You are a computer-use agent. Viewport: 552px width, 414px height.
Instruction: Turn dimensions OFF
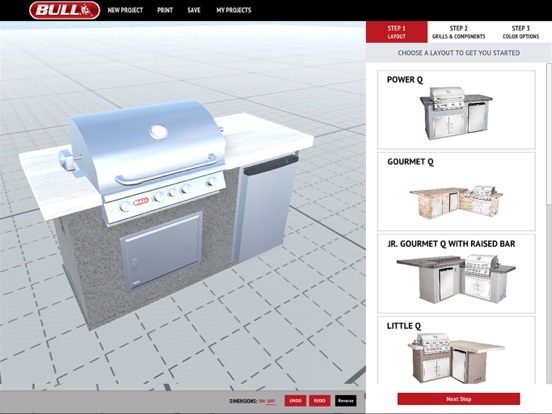pos(271,401)
